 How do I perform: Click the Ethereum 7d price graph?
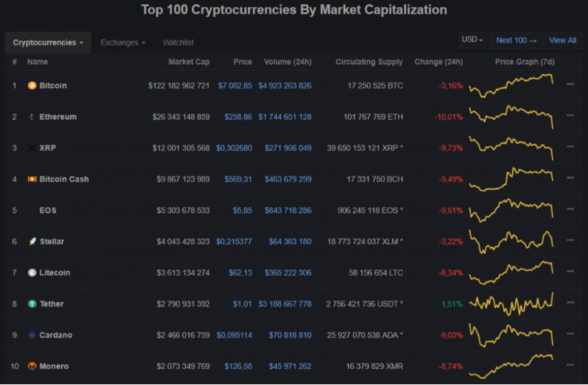click(511, 117)
